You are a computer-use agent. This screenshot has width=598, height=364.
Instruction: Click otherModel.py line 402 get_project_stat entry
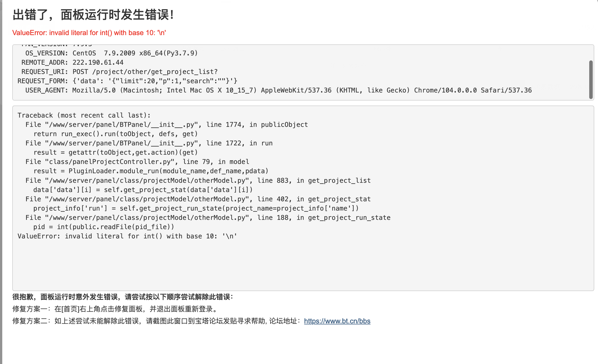(x=198, y=199)
